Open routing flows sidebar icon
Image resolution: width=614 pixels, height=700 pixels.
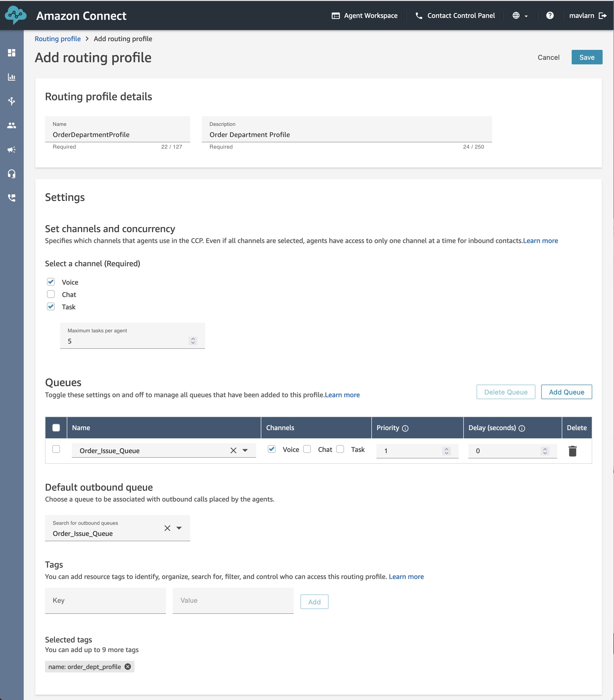point(12,101)
